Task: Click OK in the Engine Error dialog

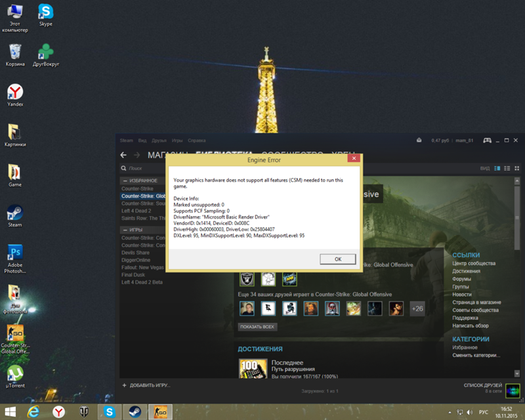Action: point(338,259)
